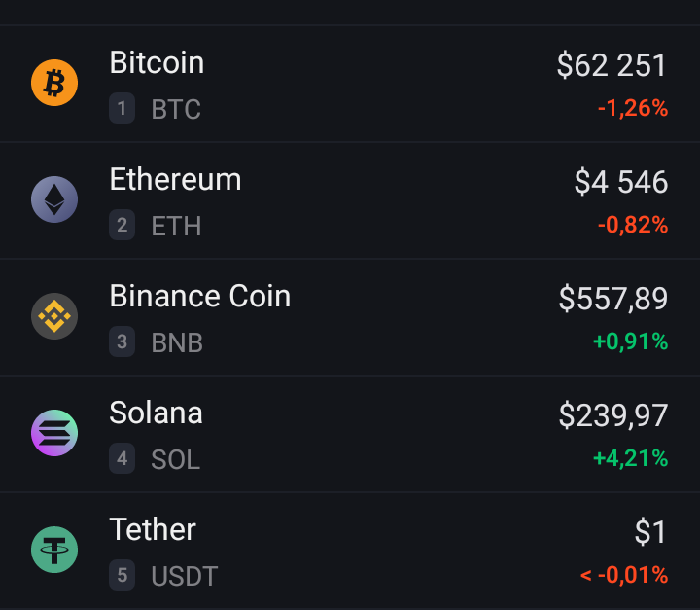Tap Bitcoin price $62 251
Viewport: 700px width, 610px height.
[612, 65]
